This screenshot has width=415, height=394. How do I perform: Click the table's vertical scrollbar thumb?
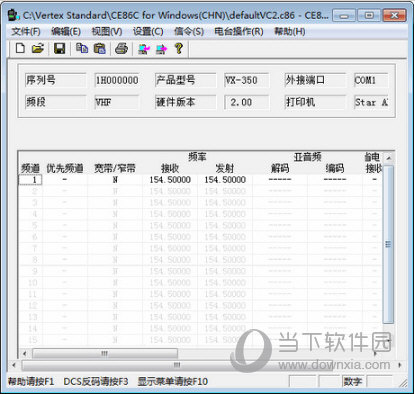(388, 244)
